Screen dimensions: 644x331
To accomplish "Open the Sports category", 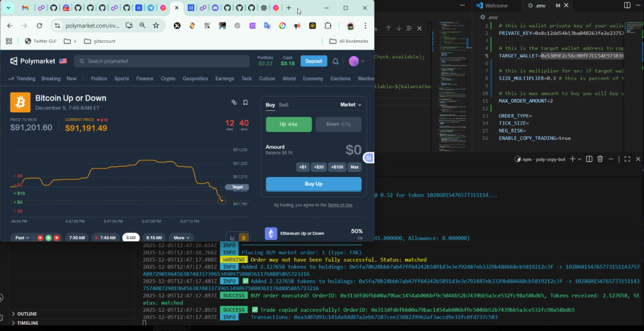I will [122, 78].
